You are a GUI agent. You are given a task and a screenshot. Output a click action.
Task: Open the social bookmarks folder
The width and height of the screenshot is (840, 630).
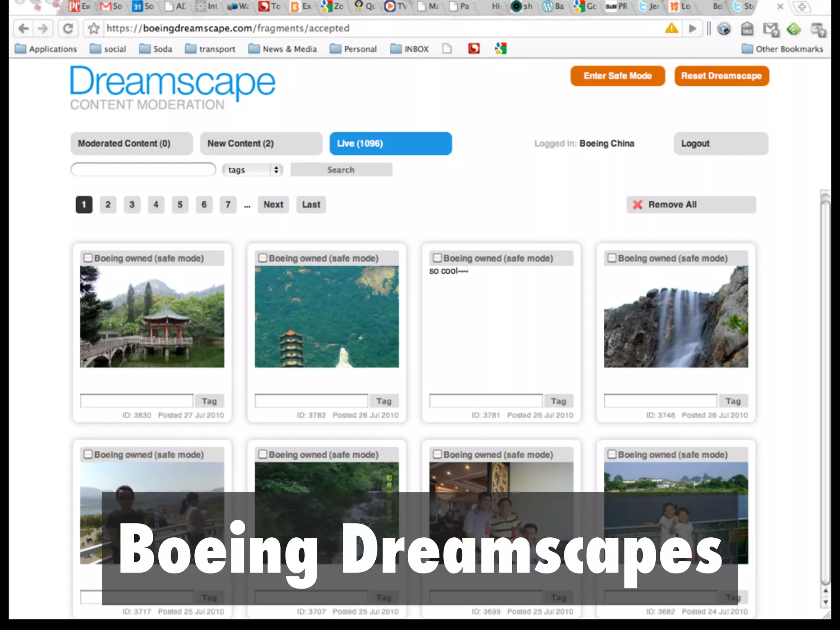(108, 49)
